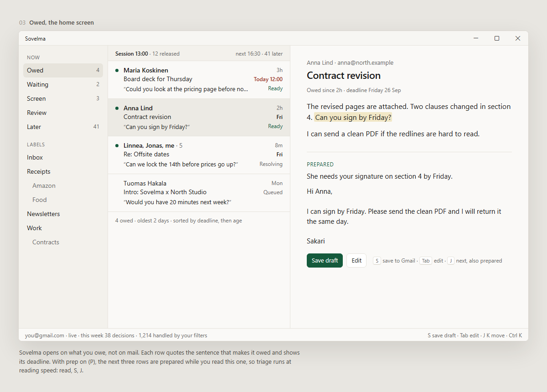Select Tuomas Hakala's intro message

click(199, 193)
